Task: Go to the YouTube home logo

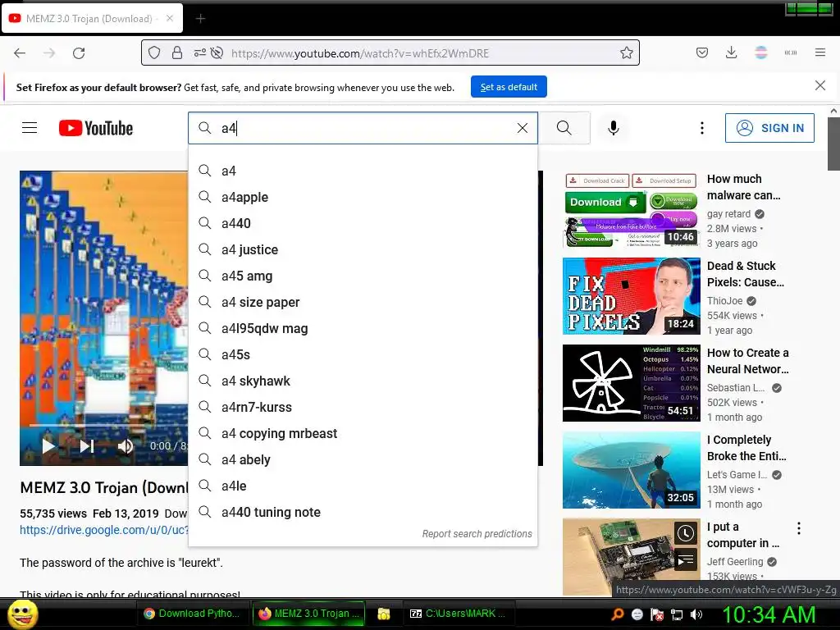Action: point(96,128)
